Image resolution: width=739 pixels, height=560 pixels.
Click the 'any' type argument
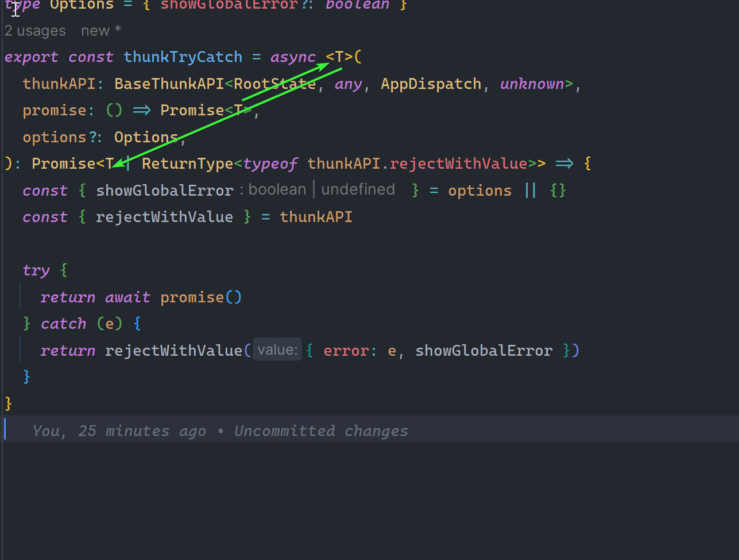tap(348, 84)
